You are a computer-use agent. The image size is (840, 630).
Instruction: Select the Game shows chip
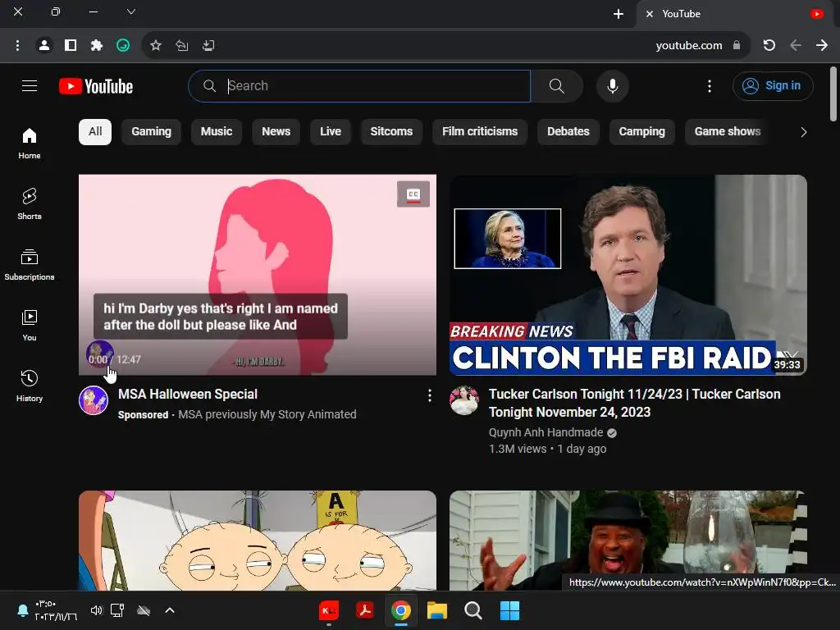click(727, 132)
